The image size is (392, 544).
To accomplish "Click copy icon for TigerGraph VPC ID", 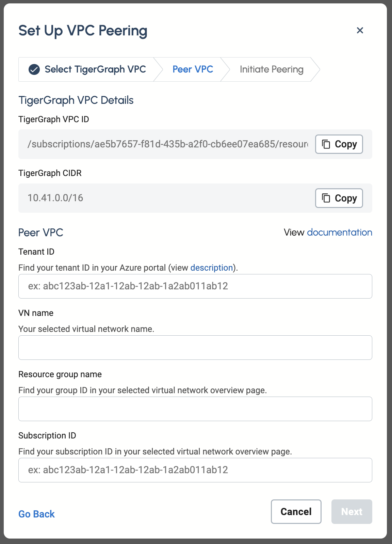I will (x=326, y=144).
